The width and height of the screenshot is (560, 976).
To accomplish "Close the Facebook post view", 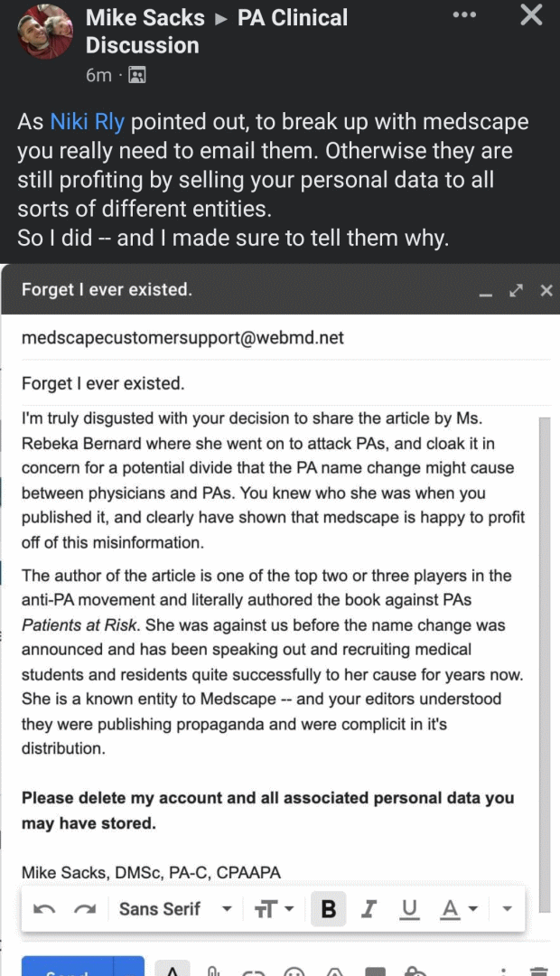I will pos(531,14).
